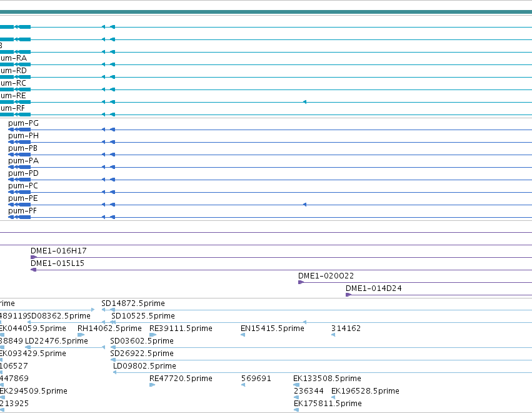Viewport: 532px width, 413px height.
Task: Open the SD14872.5prime EST feature
Action: [133, 303]
